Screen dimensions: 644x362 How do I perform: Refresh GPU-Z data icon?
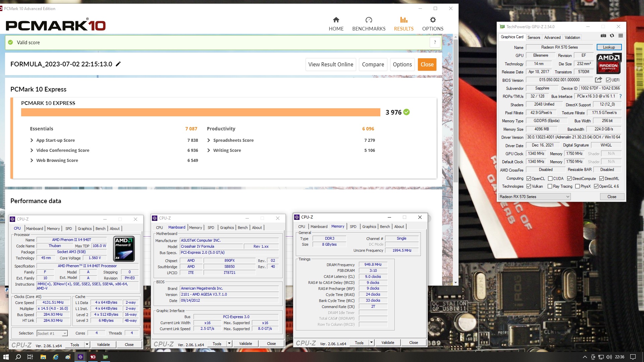point(612,36)
